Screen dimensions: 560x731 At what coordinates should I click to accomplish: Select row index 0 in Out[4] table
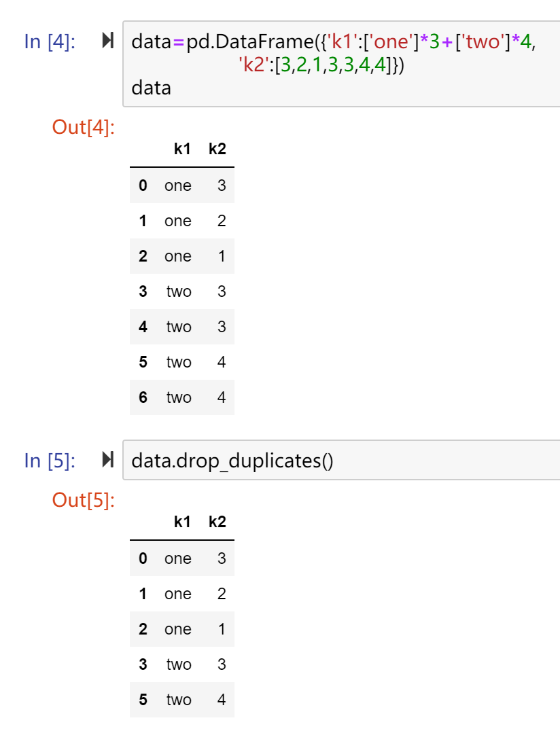[x=182, y=185]
